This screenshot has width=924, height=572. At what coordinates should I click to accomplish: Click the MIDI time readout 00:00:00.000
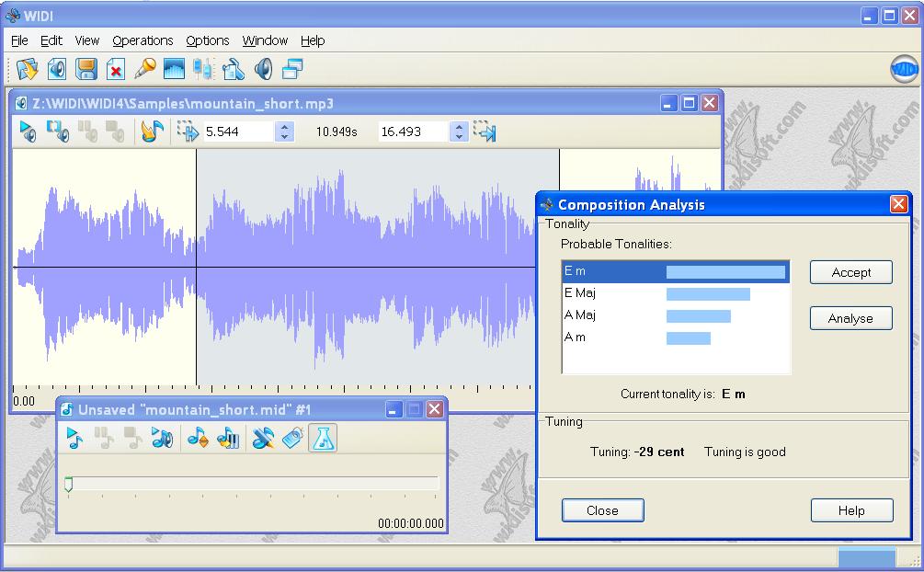tap(411, 523)
